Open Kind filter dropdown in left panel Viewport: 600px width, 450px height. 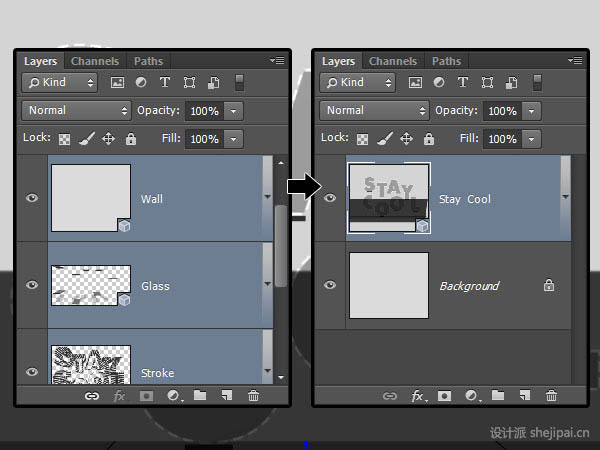coord(60,83)
